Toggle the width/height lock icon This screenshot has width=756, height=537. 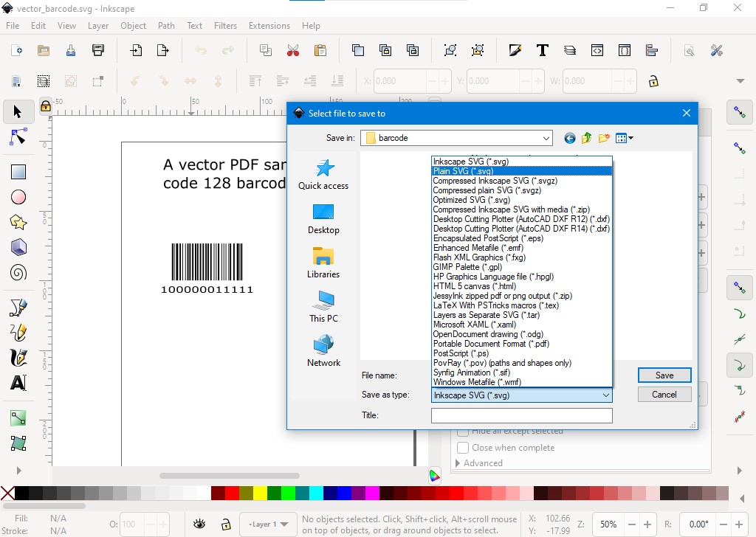tap(653, 81)
